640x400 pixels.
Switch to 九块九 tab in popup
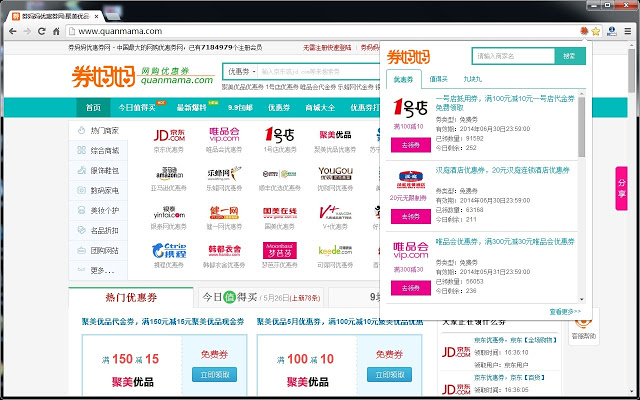point(473,78)
